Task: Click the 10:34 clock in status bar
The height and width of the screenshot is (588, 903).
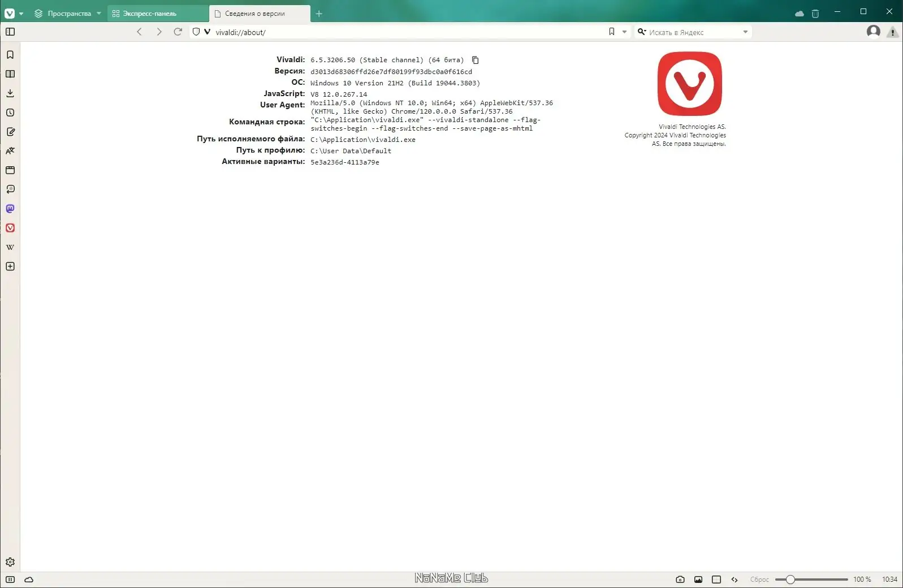Action: pos(890,580)
